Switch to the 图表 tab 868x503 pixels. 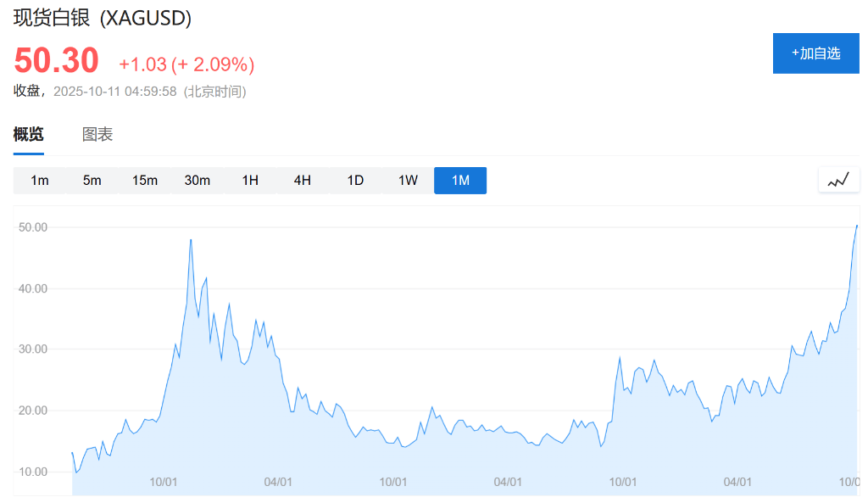point(97,134)
